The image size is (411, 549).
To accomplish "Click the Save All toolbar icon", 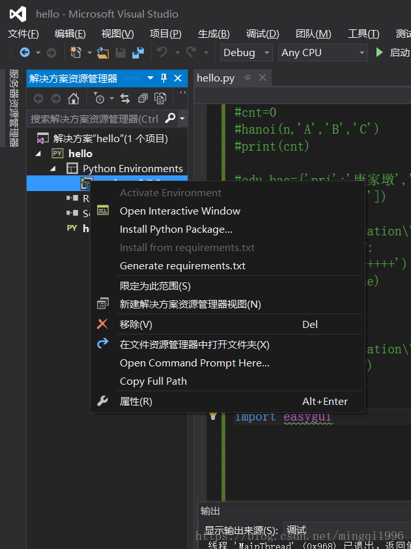I will coord(138,53).
